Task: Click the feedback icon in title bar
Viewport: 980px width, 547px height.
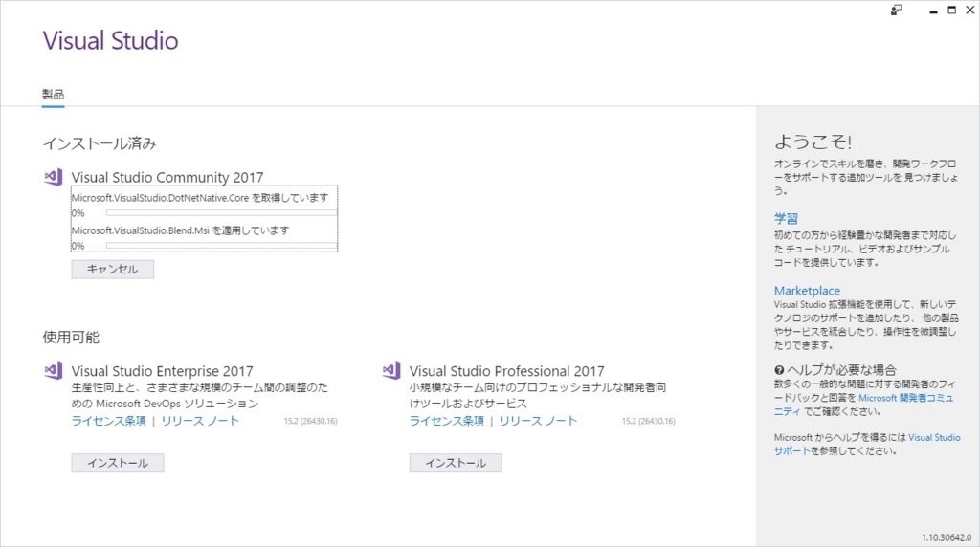Action: tap(896, 10)
